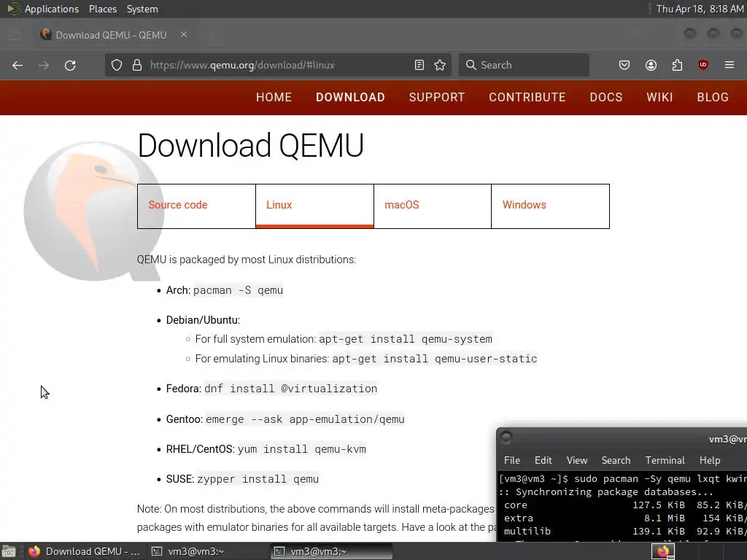Reload the QEMU download page
747x560 pixels.
(x=70, y=65)
